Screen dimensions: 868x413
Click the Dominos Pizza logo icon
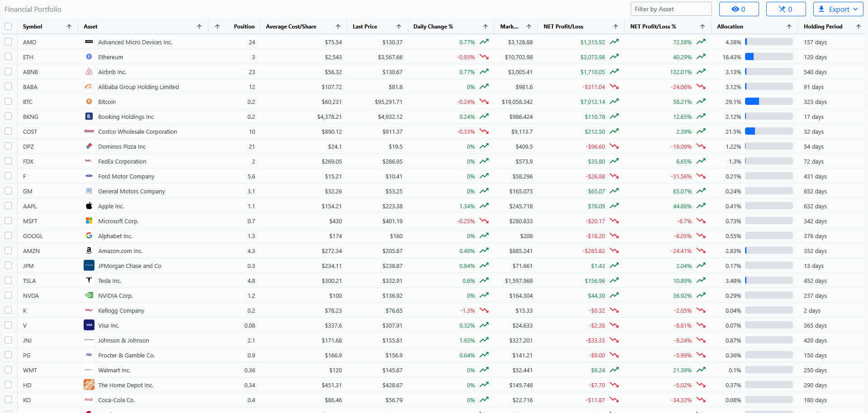(89, 146)
